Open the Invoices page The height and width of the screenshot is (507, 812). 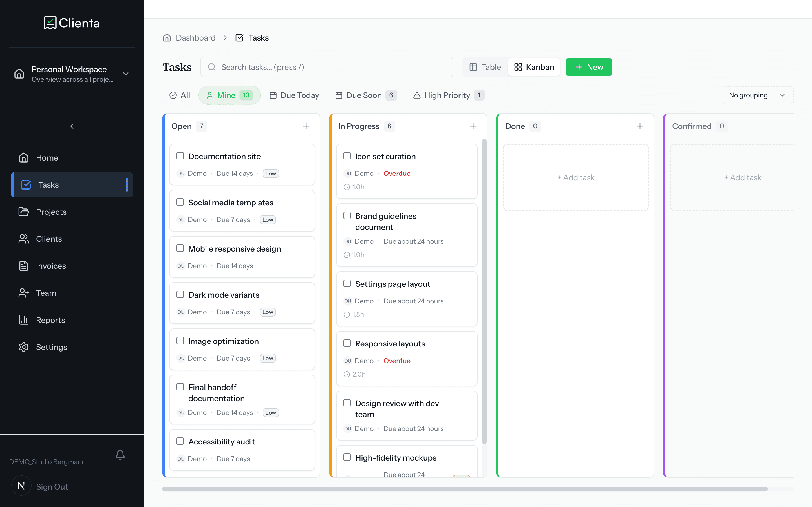[x=51, y=266]
